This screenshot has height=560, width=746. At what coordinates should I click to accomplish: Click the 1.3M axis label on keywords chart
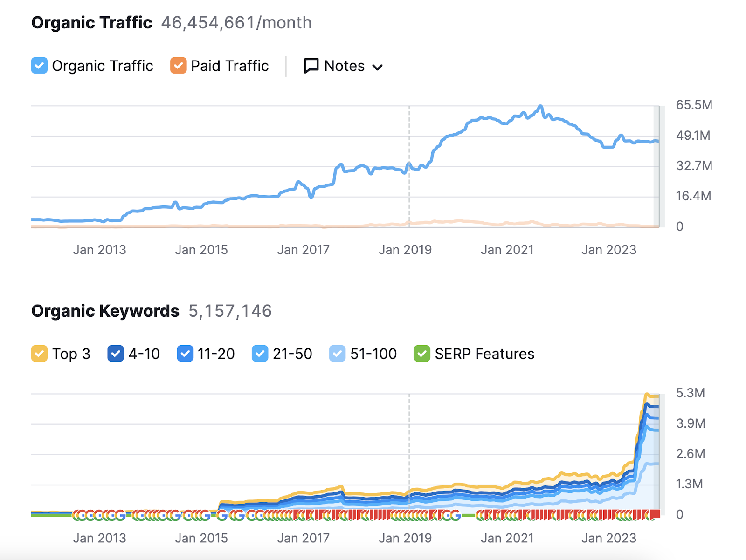click(x=690, y=484)
